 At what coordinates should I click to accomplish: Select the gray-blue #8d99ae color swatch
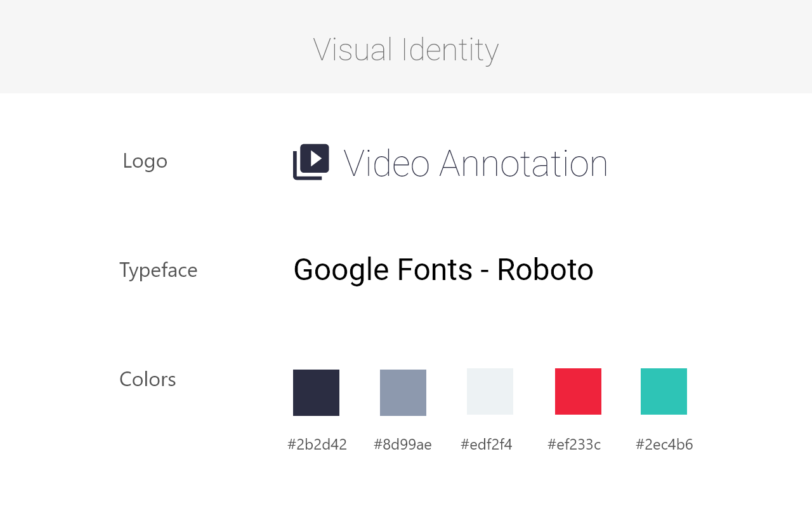(x=403, y=392)
